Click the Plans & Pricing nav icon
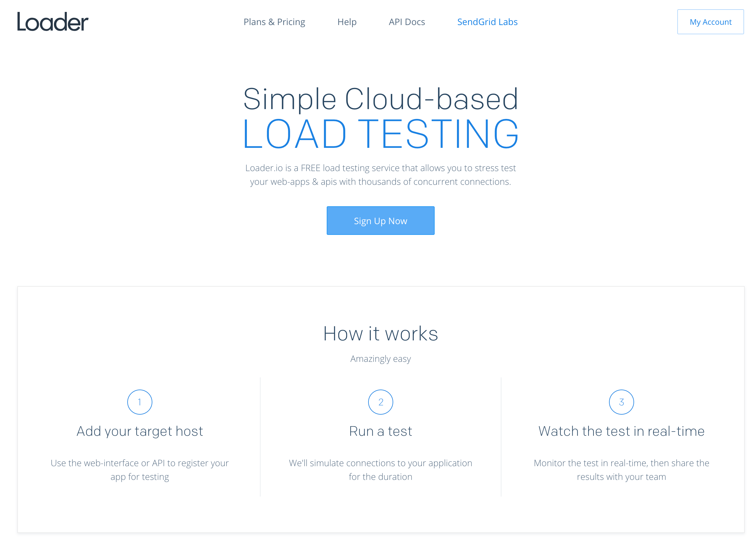This screenshot has height=555, width=756. coord(274,22)
